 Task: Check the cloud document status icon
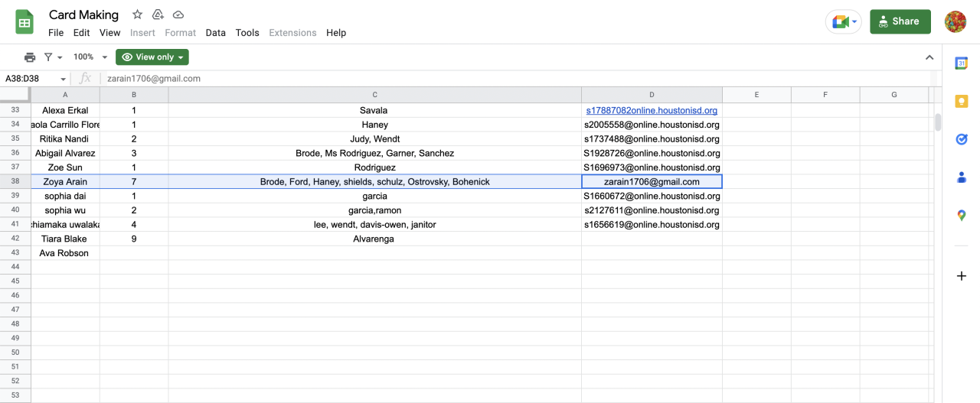(x=178, y=15)
